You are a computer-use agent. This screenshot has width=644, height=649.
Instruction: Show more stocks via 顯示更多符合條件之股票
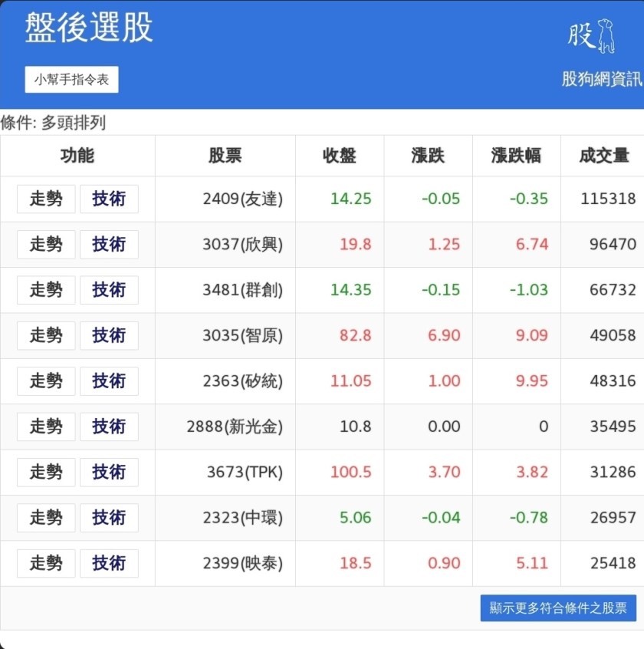(x=558, y=608)
